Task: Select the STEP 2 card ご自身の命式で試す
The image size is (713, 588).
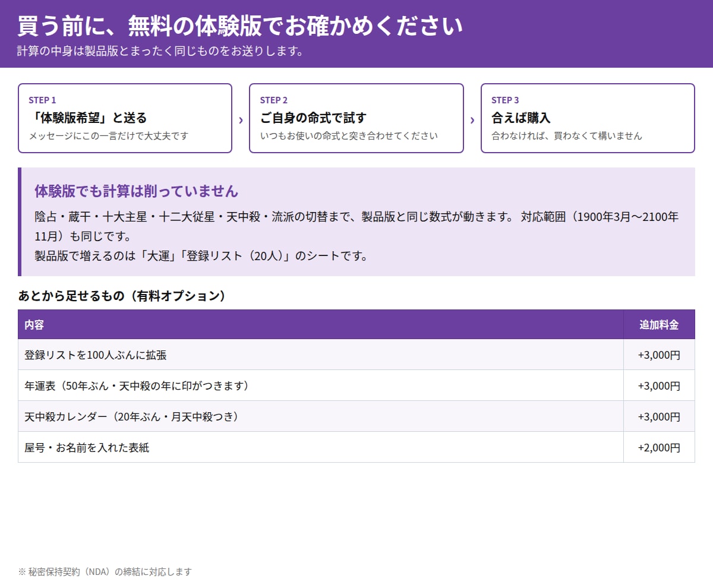Action: 356,118
